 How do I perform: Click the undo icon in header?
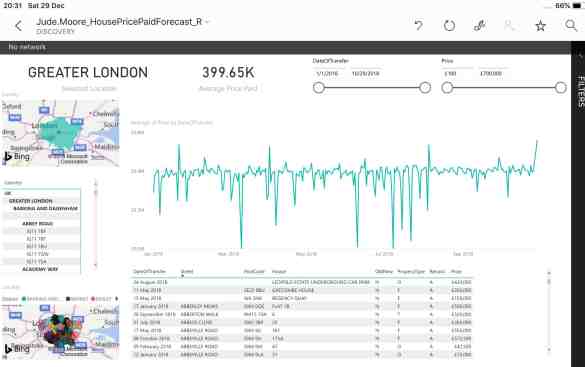(x=419, y=25)
